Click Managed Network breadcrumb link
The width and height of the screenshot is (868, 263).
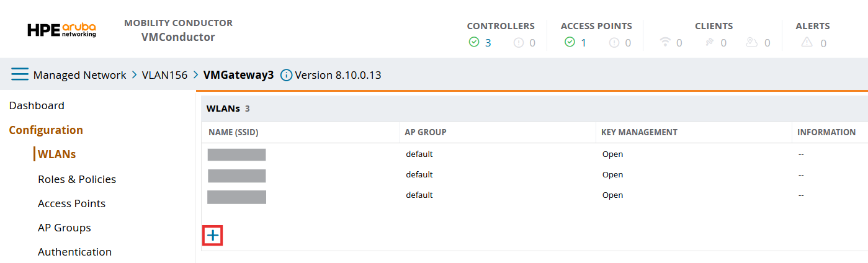pos(79,75)
